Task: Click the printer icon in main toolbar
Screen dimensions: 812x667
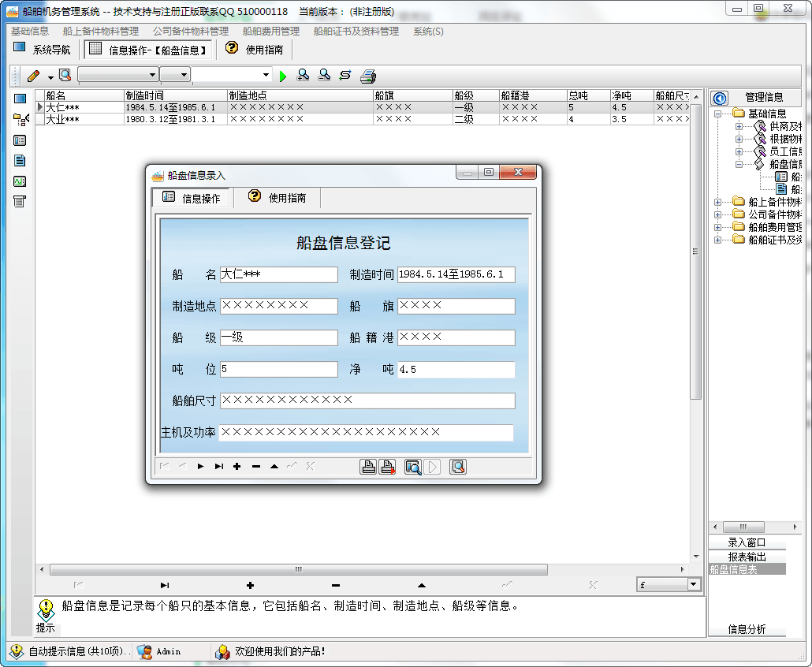Action: pyautogui.click(x=367, y=76)
